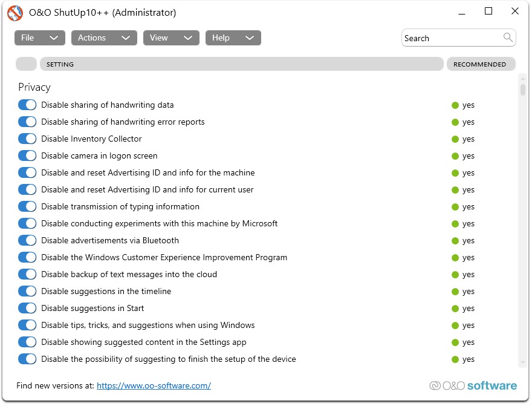Open the View dropdown menu
This screenshot has height=406, width=532.
(171, 38)
